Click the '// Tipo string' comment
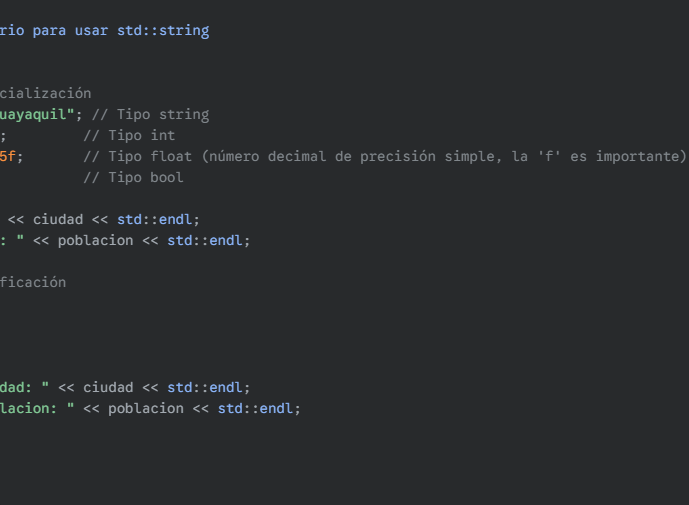 point(150,115)
